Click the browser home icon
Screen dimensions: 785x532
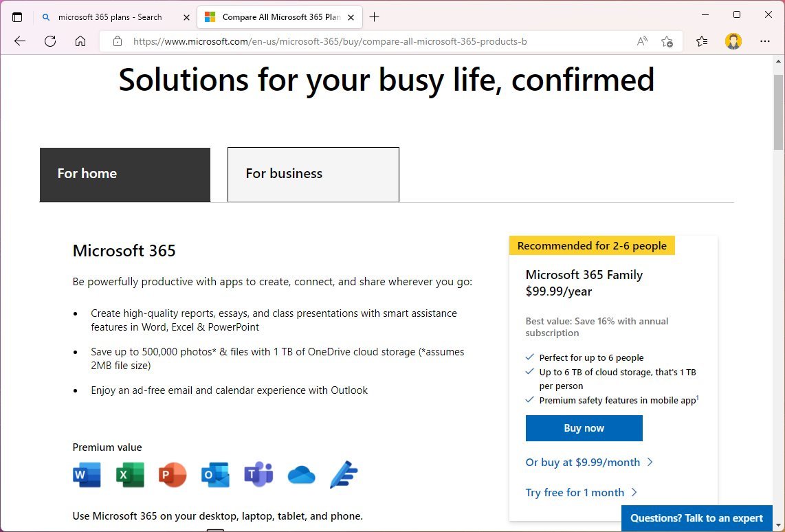(80, 41)
